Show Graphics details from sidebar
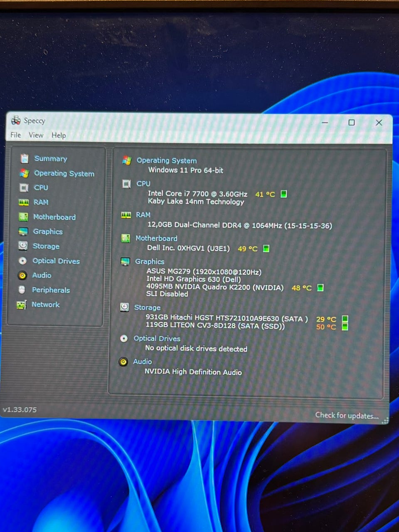This screenshot has height=532, width=399. [x=48, y=232]
